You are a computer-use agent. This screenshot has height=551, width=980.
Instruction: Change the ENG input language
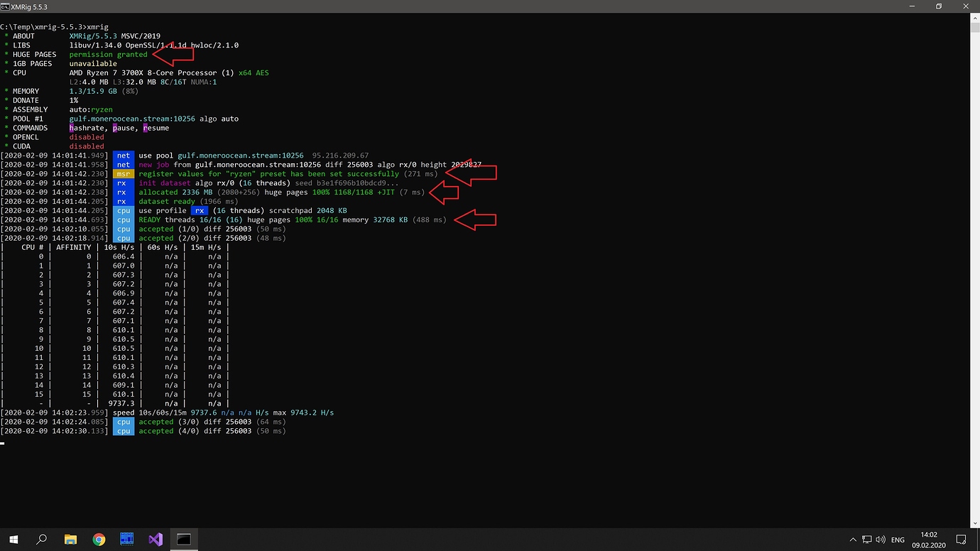898,540
